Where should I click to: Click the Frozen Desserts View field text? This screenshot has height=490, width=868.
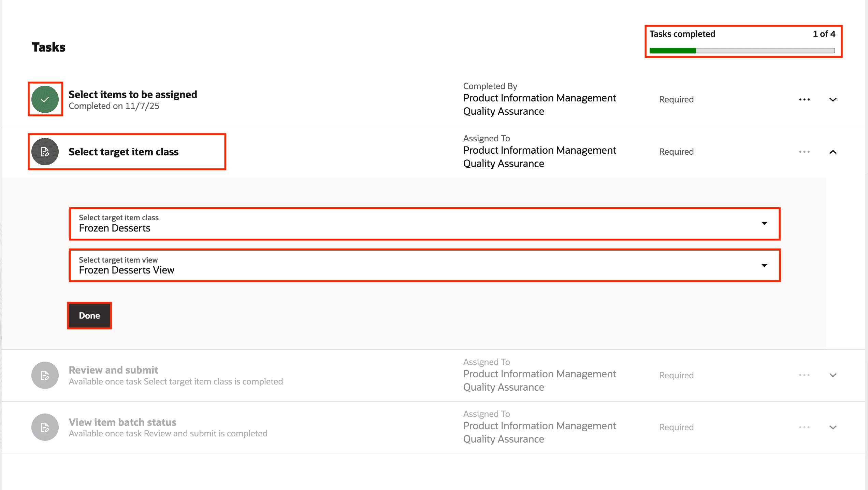click(x=127, y=270)
